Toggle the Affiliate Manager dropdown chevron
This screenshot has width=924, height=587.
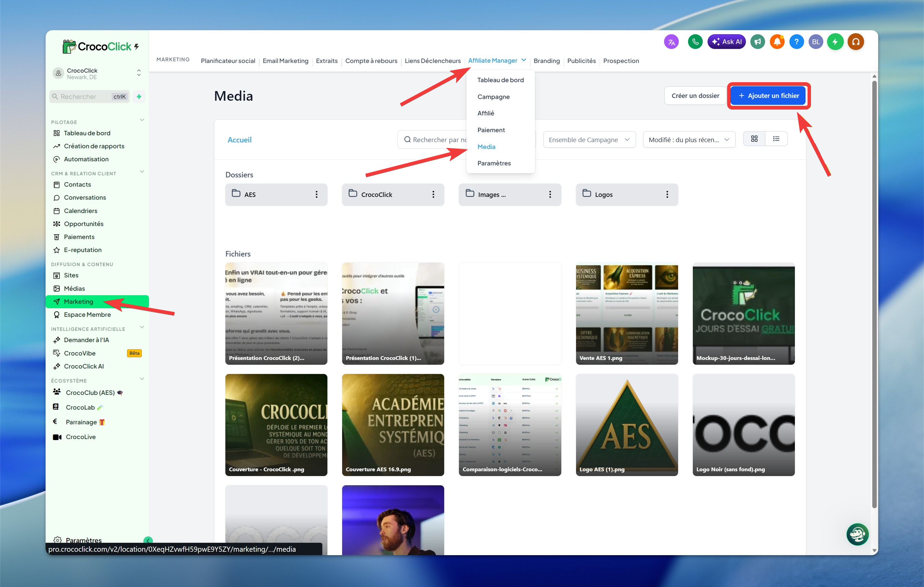coord(524,60)
